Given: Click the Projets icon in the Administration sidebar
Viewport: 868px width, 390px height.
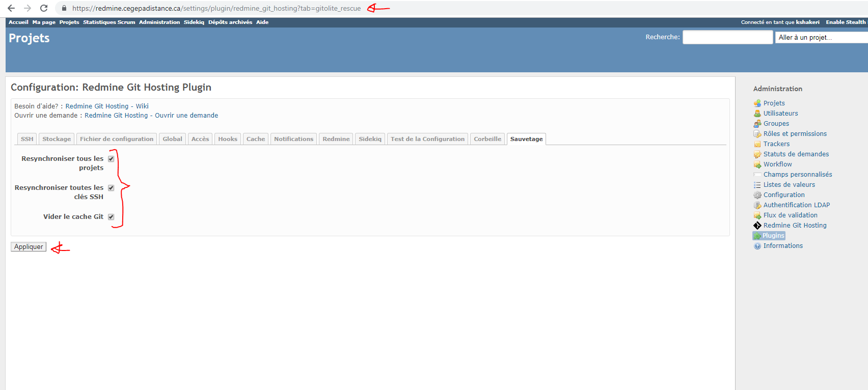Looking at the screenshot, I should pyautogui.click(x=757, y=103).
